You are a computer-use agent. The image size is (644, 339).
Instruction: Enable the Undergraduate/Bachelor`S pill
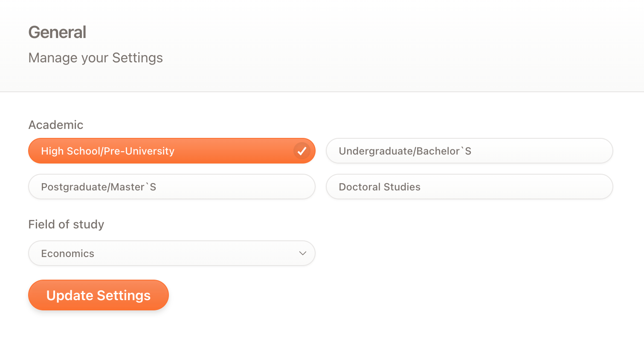tap(470, 151)
